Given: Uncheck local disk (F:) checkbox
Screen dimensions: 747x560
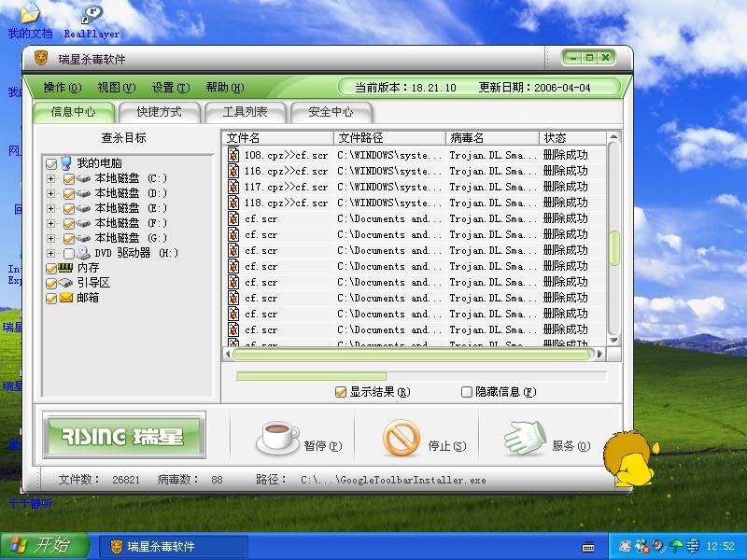Looking at the screenshot, I should (68, 223).
